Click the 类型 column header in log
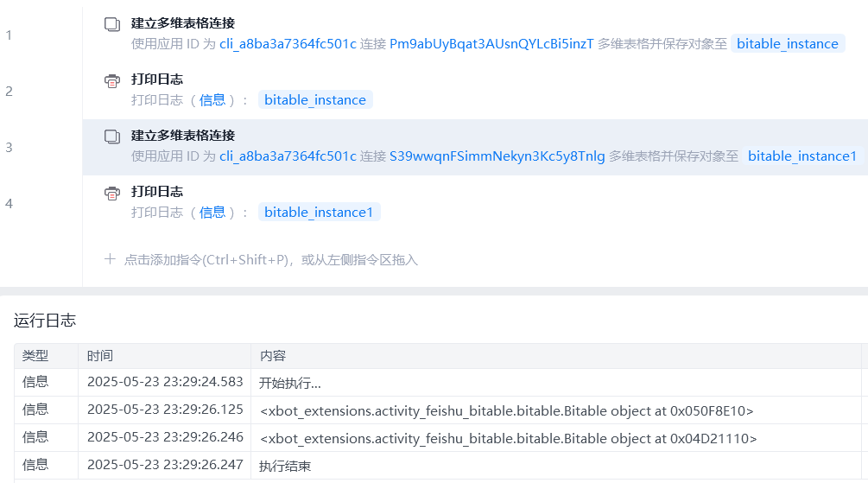Image resolution: width=868 pixels, height=483 pixels. [x=35, y=356]
